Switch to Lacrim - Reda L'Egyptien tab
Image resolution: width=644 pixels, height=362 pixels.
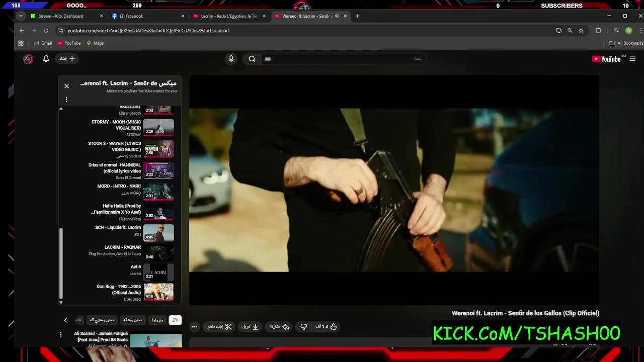(x=229, y=16)
